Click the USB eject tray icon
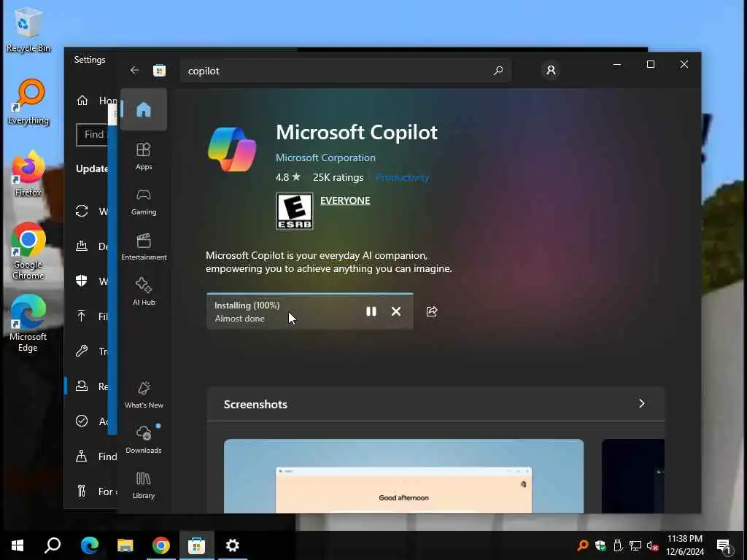 coord(618,545)
